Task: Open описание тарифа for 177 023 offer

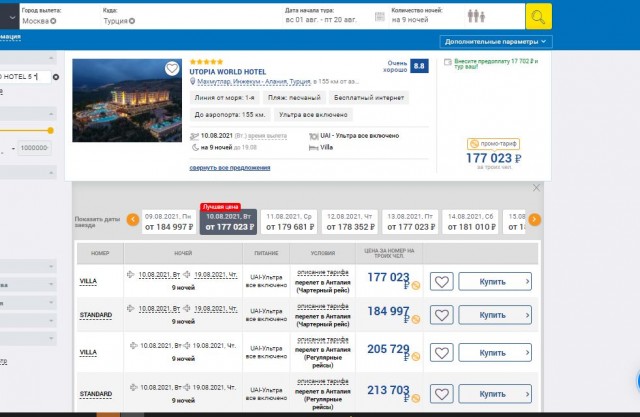Action: pyautogui.click(x=322, y=272)
